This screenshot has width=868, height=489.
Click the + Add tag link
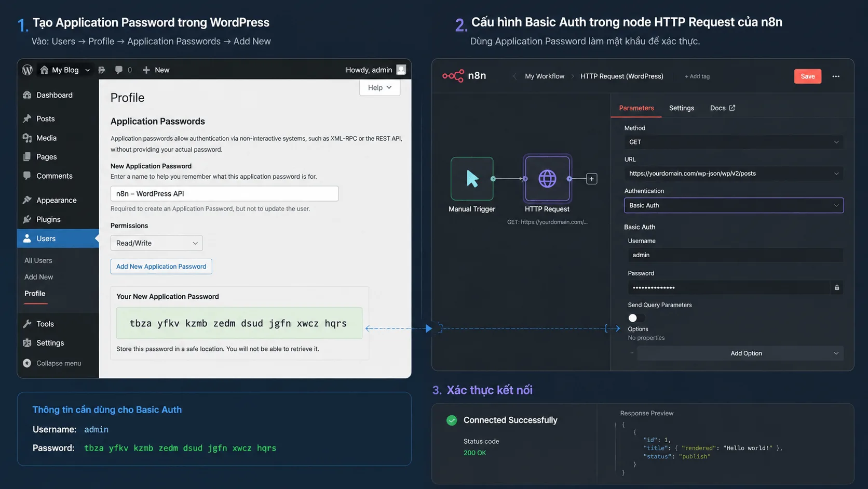click(697, 76)
